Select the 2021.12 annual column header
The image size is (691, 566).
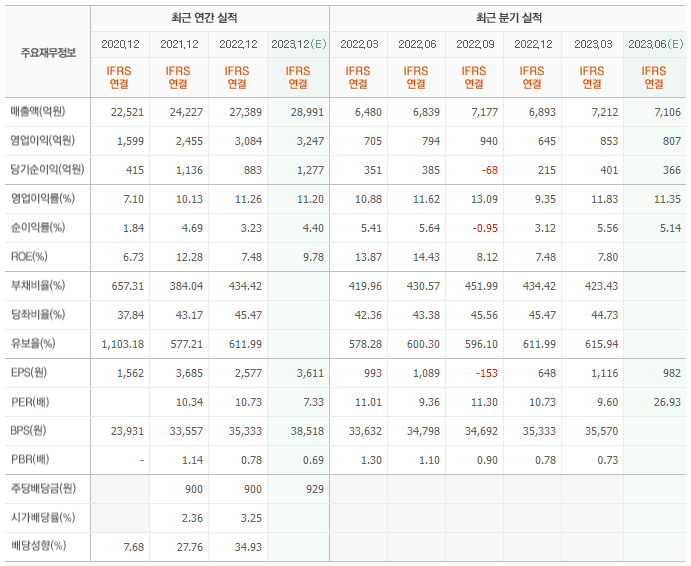coord(179,44)
